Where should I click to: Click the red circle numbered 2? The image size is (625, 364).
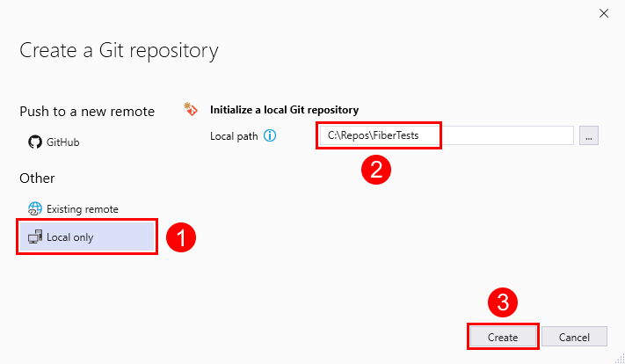point(375,170)
